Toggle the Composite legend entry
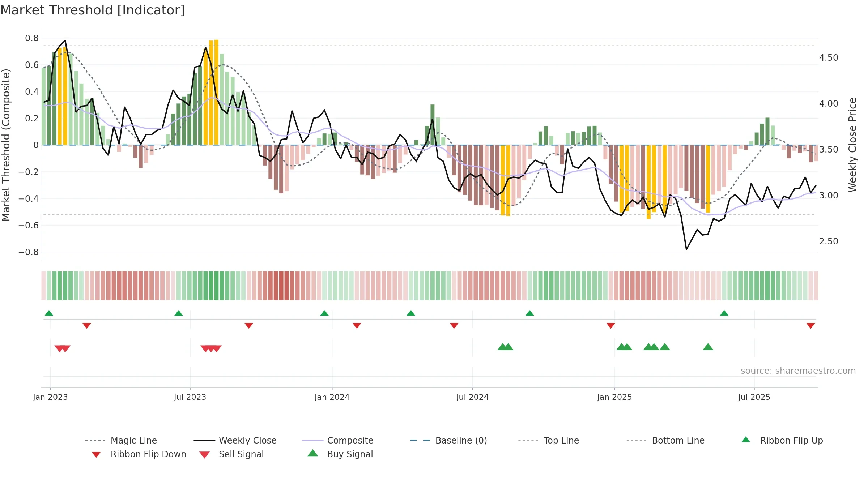The width and height of the screenshot is (868, 488). (337, 440)
